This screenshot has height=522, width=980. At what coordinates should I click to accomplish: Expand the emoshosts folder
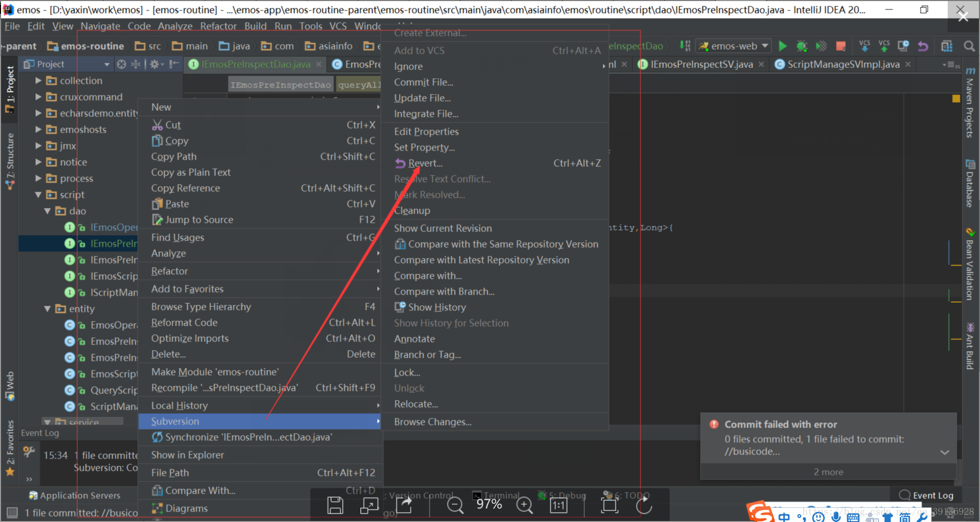point(38,129)
